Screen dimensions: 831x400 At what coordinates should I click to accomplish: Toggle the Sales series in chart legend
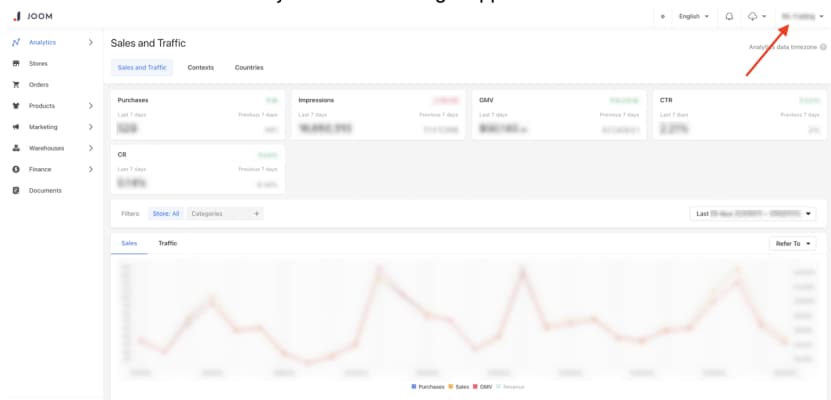[x=458, y=386]
